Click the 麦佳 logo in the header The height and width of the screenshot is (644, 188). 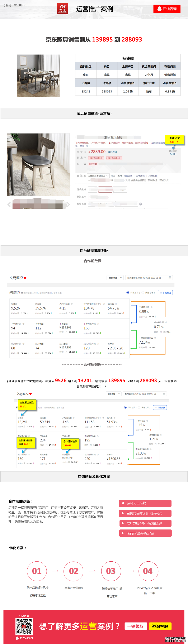pos(62,9)
